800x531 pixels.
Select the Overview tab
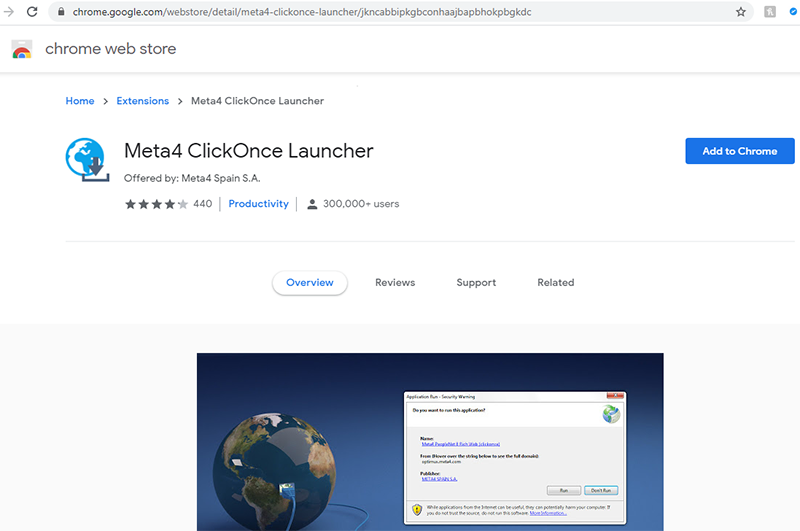(310, 283)
